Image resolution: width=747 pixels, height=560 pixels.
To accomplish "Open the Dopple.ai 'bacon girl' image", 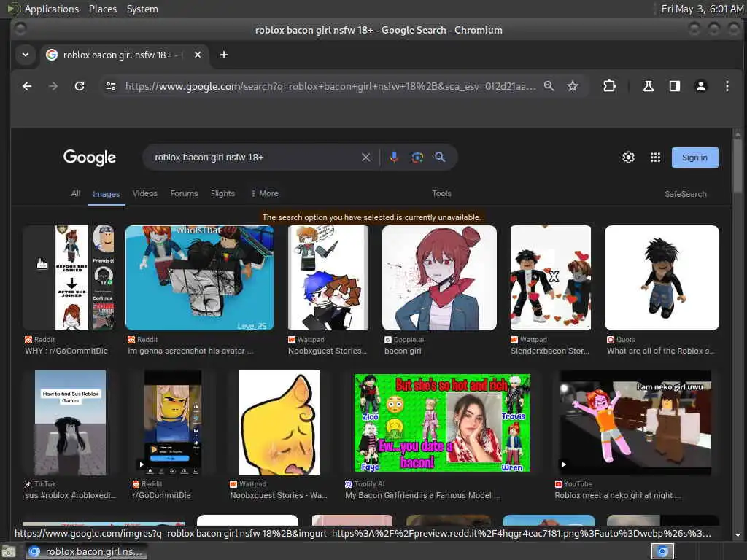I will 439,278.
